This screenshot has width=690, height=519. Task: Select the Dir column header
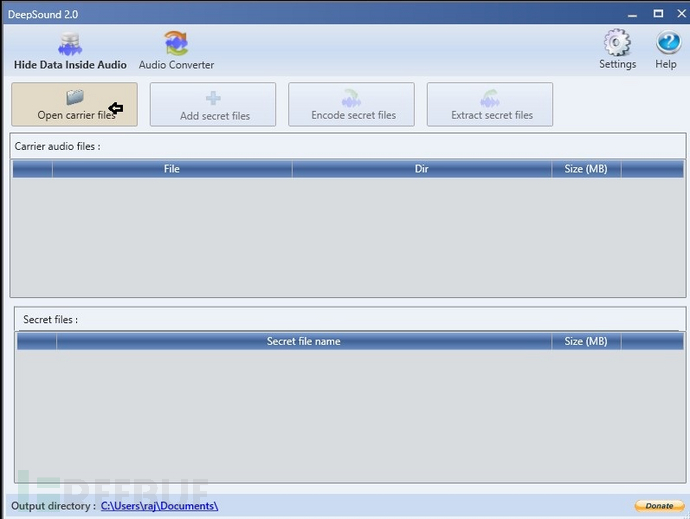(422, 169)
